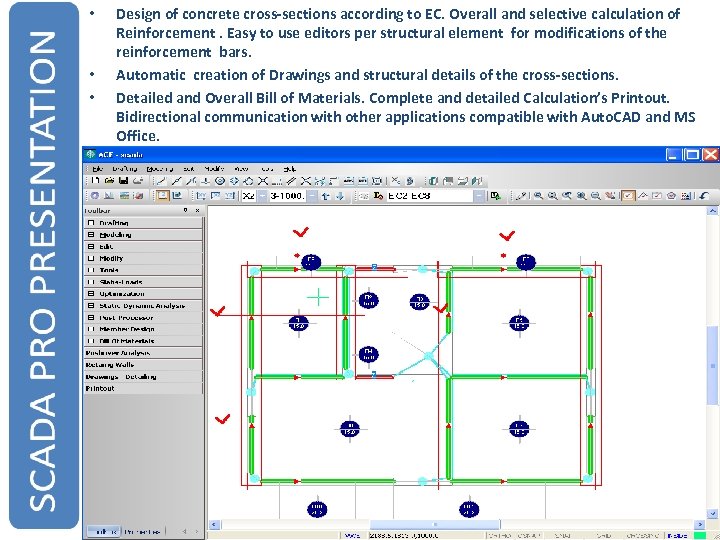This screenshot has height=540, width=720.
Task: Click the New file icon
Action: click(95, 180)
